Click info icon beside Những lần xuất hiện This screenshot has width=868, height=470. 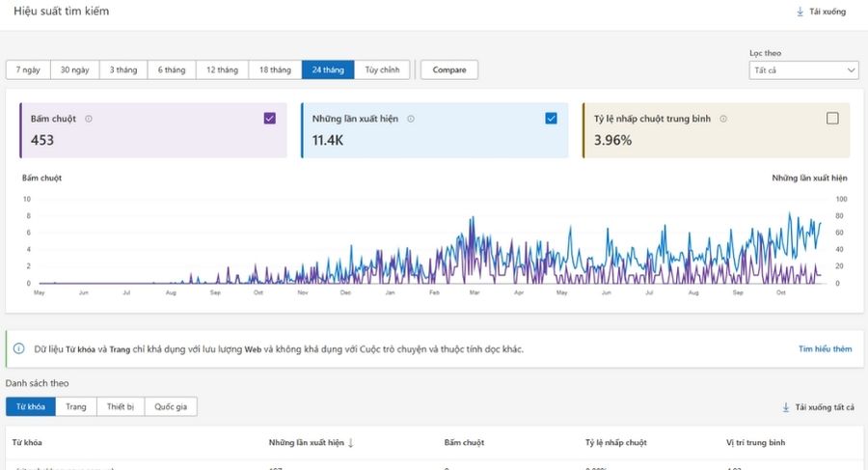(410, 119)
